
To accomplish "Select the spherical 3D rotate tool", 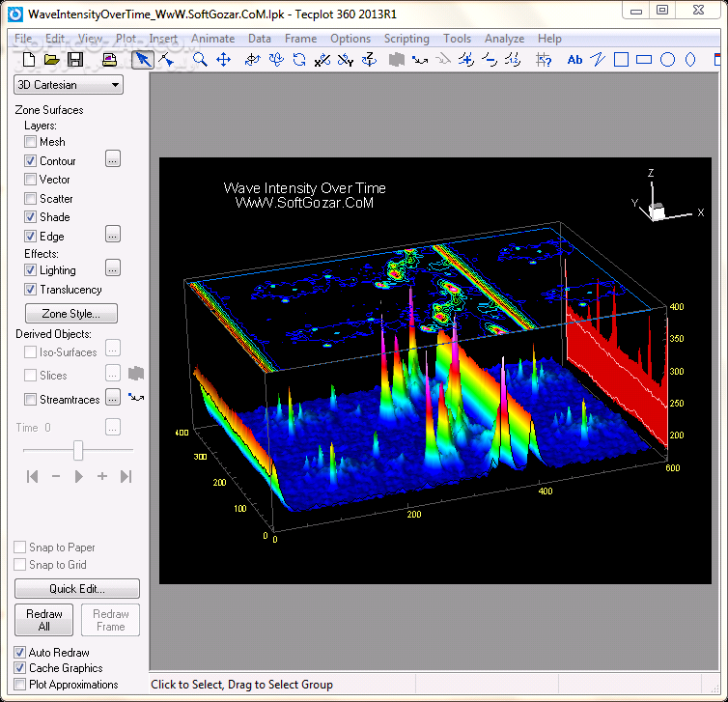I will [x=252, y=60].
